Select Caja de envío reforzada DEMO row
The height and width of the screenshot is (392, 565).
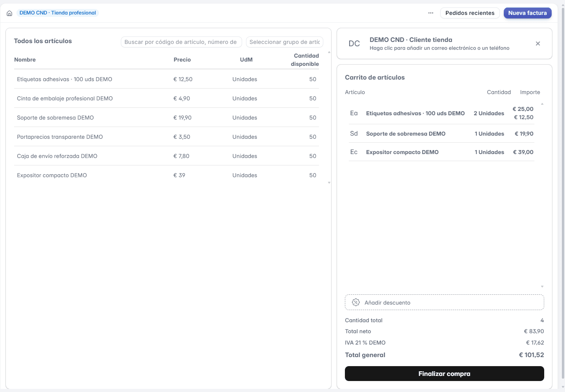point(167,156)
